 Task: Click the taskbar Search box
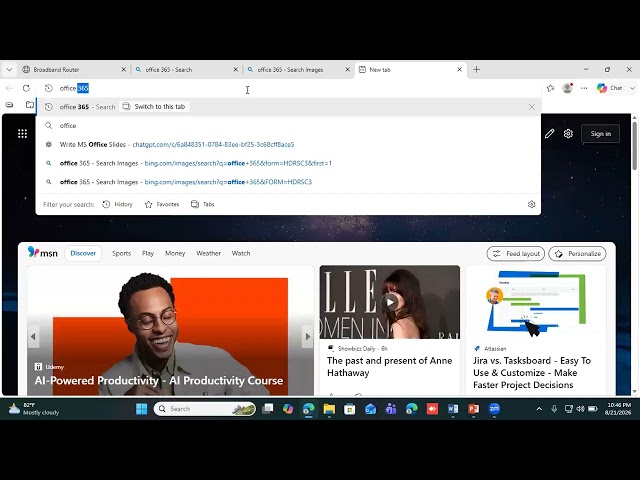pyautogui.click(x=205, y=409)
